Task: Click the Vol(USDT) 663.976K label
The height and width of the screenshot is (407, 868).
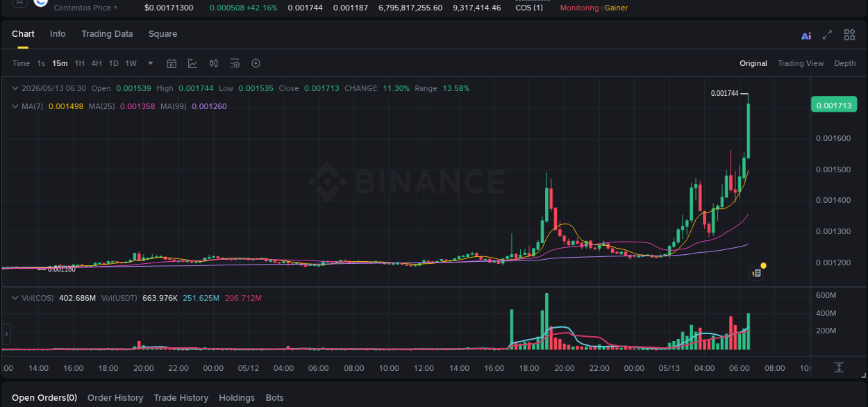Action: click(x=139, y=298)
